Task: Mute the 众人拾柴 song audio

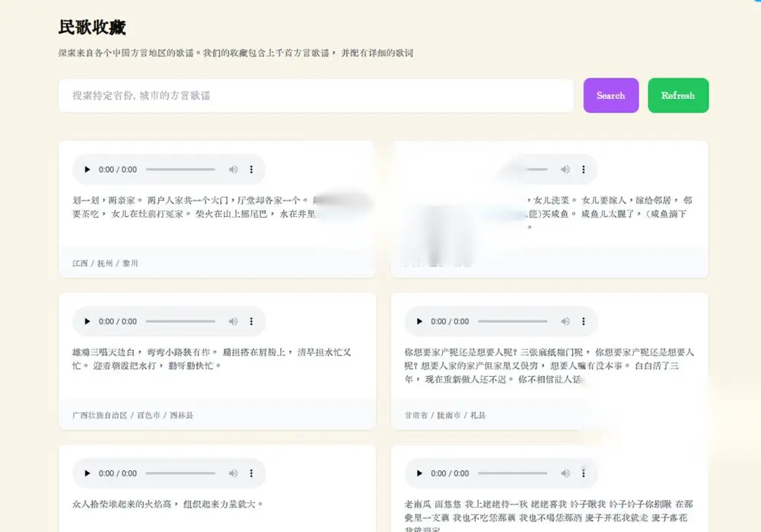Action: point(234,473)
